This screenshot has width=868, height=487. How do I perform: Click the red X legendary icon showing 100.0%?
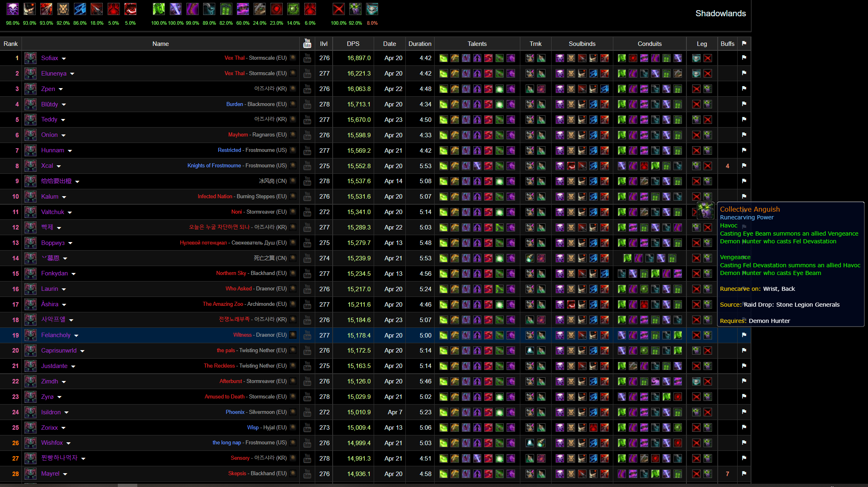point(338,9)
